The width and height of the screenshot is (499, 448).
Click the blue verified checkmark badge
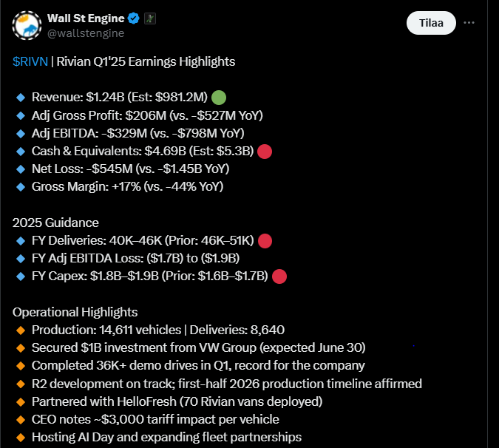tap(134, 18)
